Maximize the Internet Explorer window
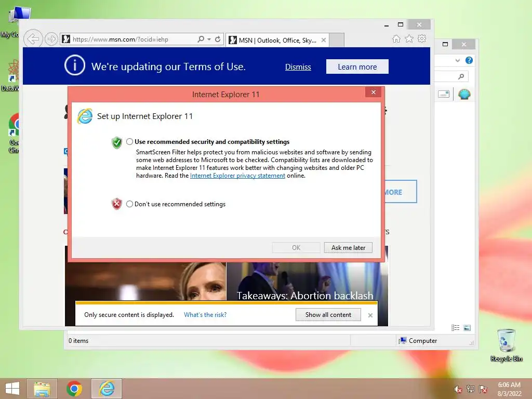This screenshot has width=532, height=399. coord(401,24)
